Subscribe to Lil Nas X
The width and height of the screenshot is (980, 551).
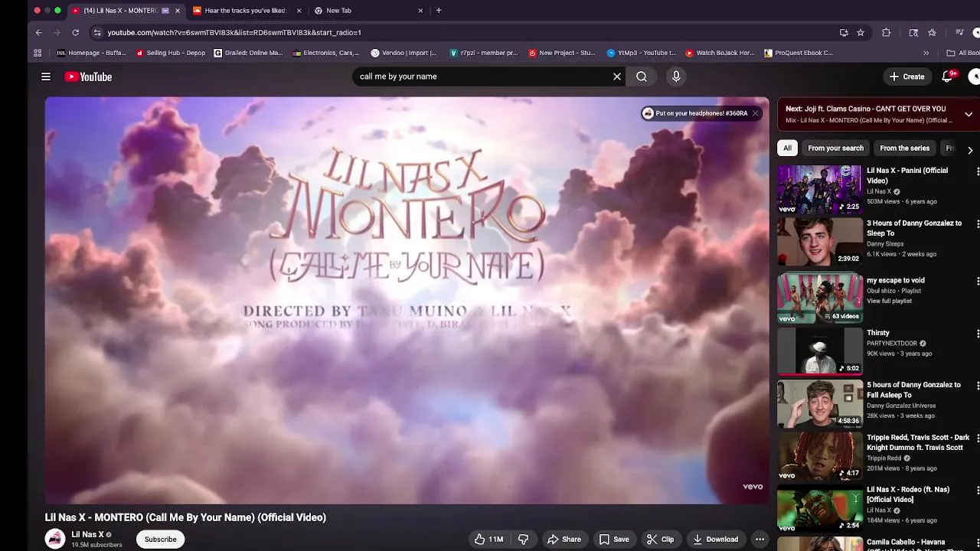tap(161, 540)
